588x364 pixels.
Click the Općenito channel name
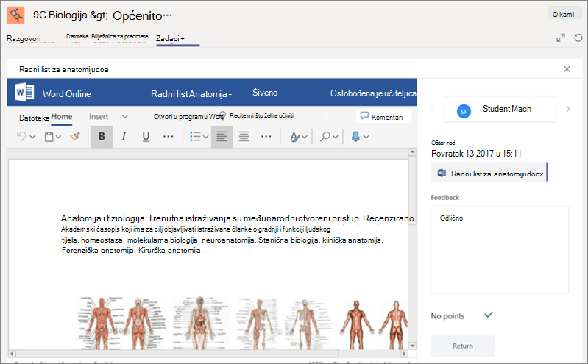point(138,15)
